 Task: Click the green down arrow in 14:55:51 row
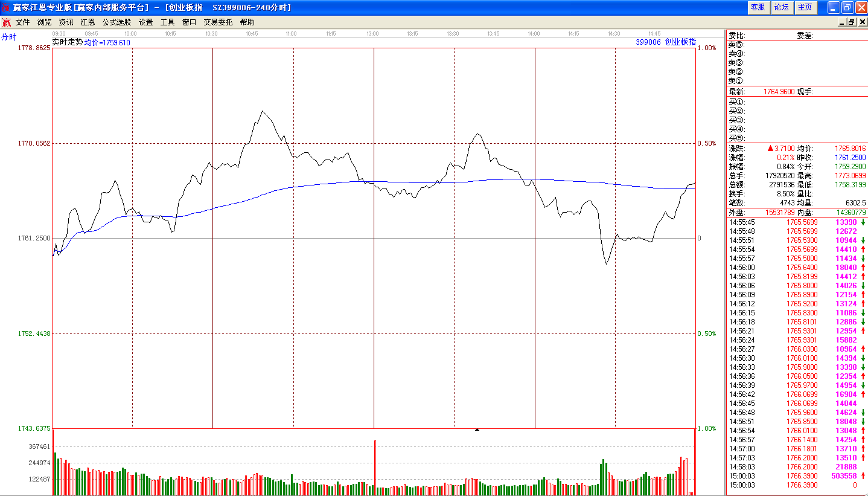point(863,240)
